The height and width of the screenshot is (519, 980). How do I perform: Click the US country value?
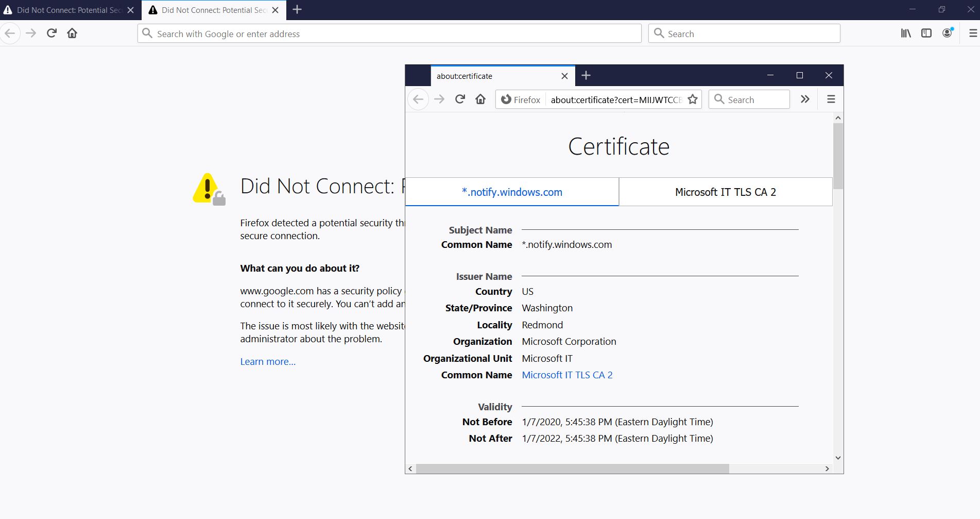(x=528, y=292)
